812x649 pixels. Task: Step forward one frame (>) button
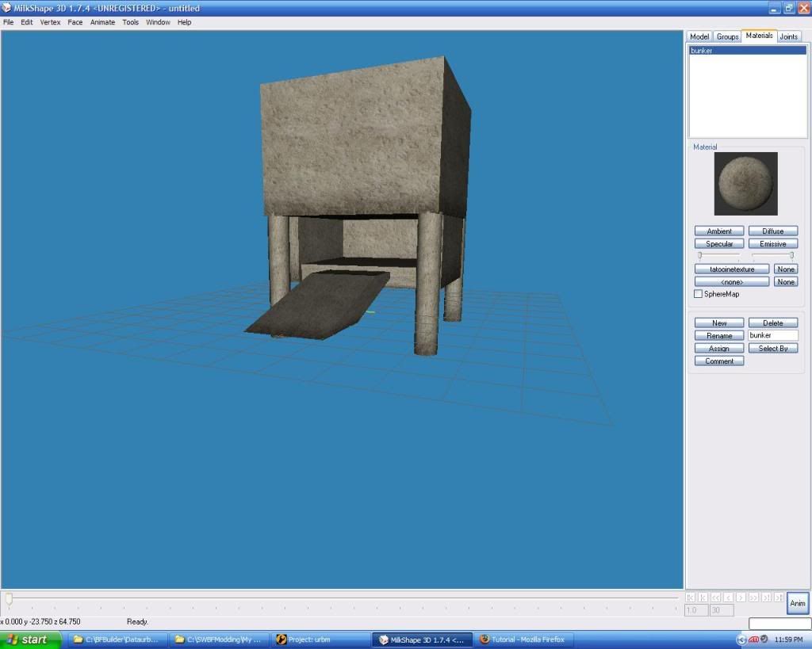741,597
